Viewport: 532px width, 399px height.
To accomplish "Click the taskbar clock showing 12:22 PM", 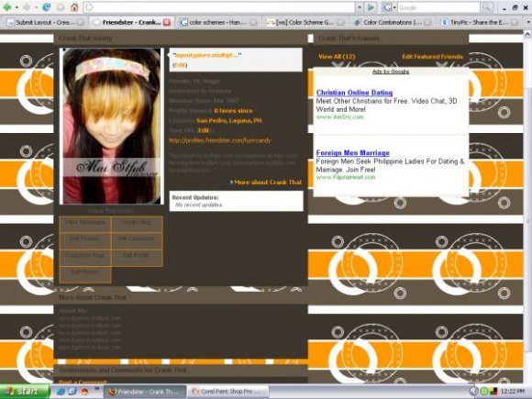I will [x=513, y=392].
